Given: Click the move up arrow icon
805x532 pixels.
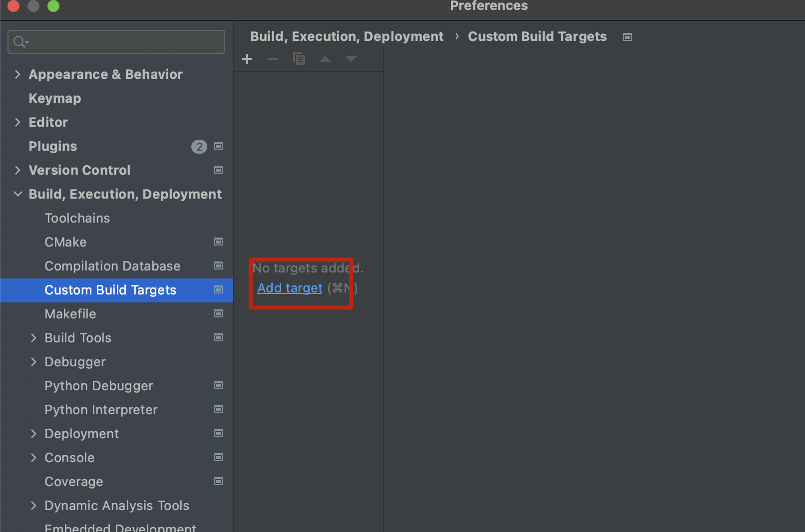Looking at the screenshot, I should click(x=325, y=59).
